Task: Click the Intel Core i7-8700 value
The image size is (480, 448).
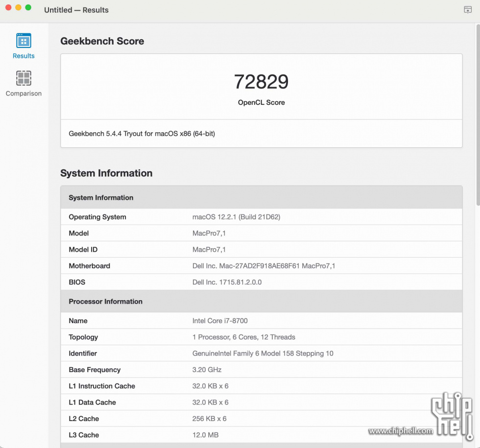Action: pyautogui.click(x=220, y=321)
